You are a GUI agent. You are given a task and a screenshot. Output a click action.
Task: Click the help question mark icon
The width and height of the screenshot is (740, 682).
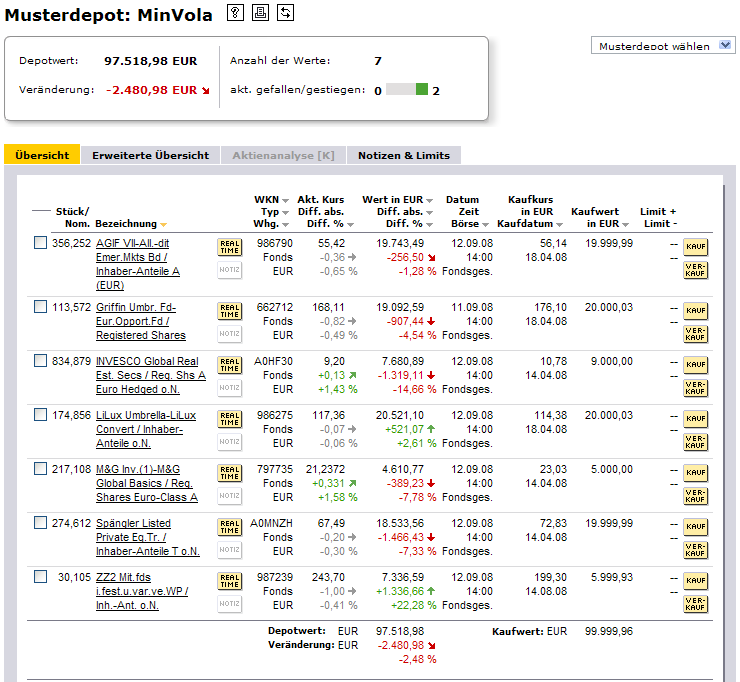(235, 12)
